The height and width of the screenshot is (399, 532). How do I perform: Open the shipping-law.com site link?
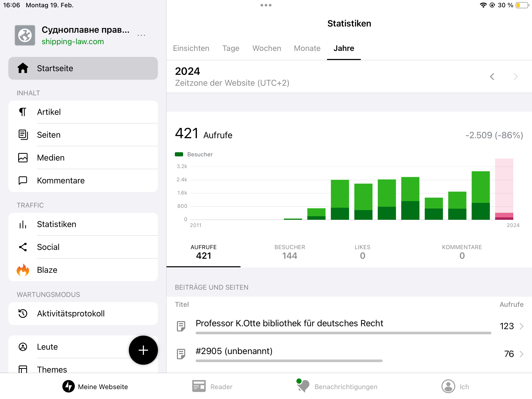tap(73, 42)
